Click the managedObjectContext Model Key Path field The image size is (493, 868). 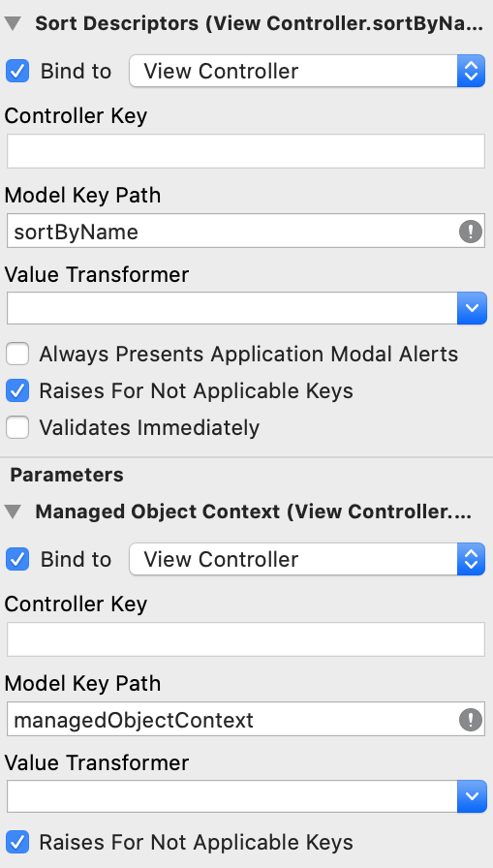[x=246, y=720]
